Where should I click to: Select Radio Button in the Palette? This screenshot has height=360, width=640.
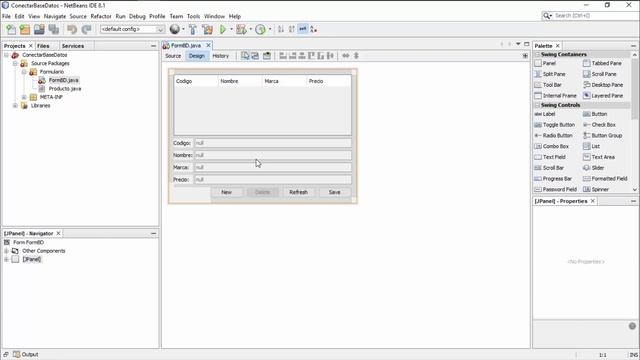coord(553,136)
